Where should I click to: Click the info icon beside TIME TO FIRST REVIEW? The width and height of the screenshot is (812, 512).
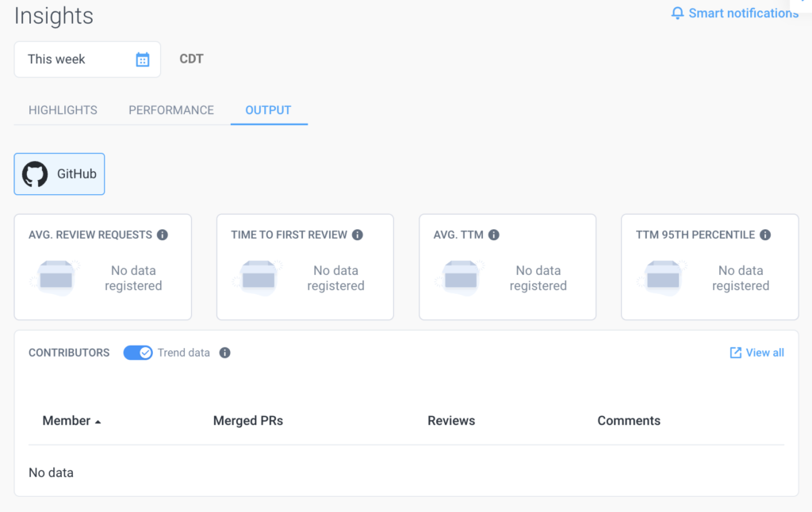[x=358, y=235]
